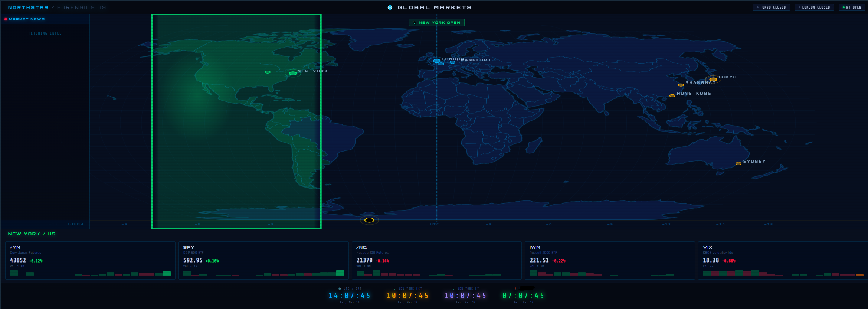Select the Hong Kong market marker dot
The height and width of the screenshot is (309, 868).
(x=672, y=96)
